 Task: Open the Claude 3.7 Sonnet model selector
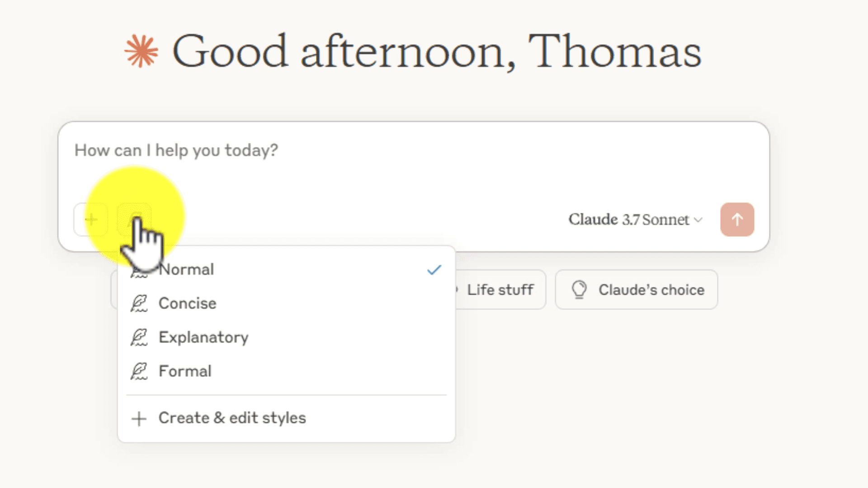[636, 220]
